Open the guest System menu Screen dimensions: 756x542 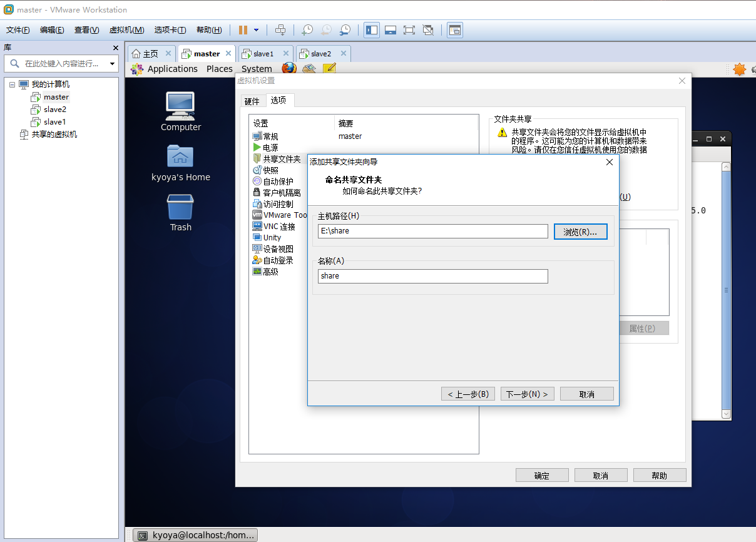pos(257,69)
